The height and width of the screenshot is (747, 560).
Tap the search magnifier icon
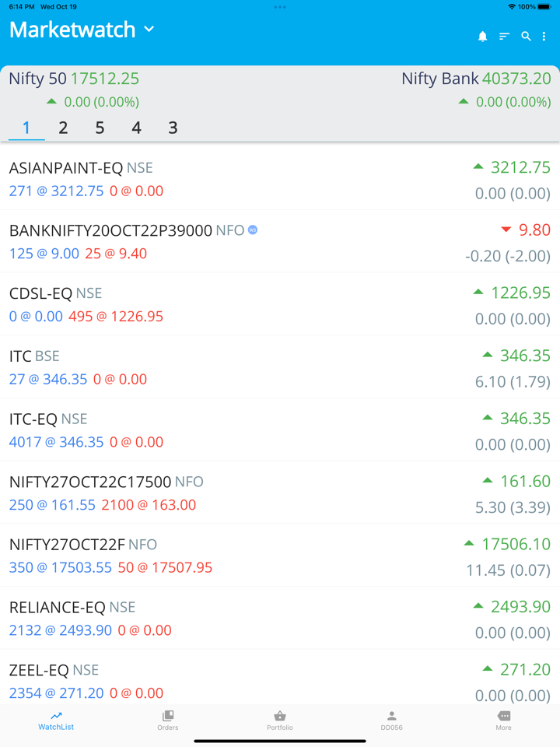click(x=526, y=37)
